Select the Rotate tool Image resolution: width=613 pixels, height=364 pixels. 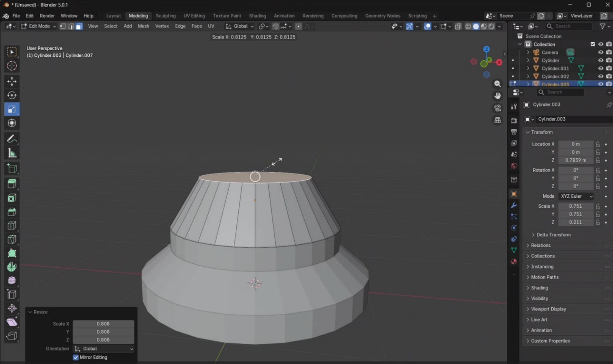(12, 95)
